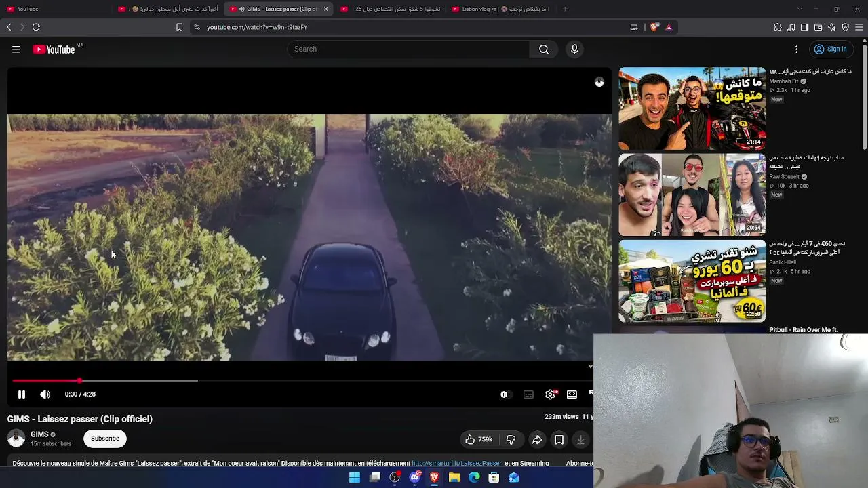Image resolution: width=868 pixels, height=488 pixels.
Task: Open Brave Leo AI sparkle icon
Action: 831,27
